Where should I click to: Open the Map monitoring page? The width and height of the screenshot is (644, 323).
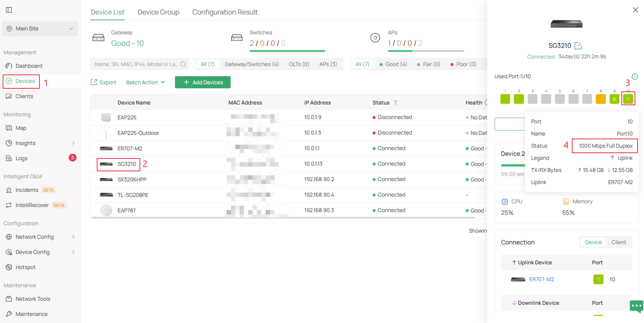tap(16, 128)
